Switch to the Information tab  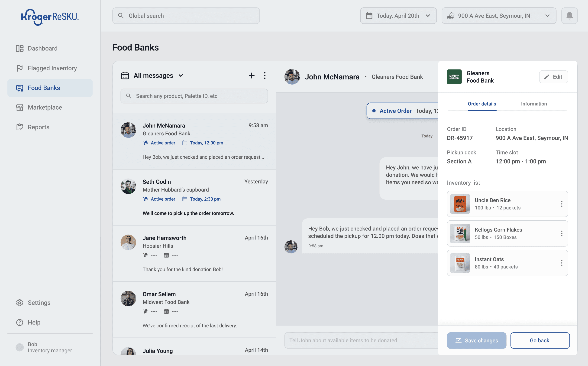pyautogui.click(x=533, y=104)
